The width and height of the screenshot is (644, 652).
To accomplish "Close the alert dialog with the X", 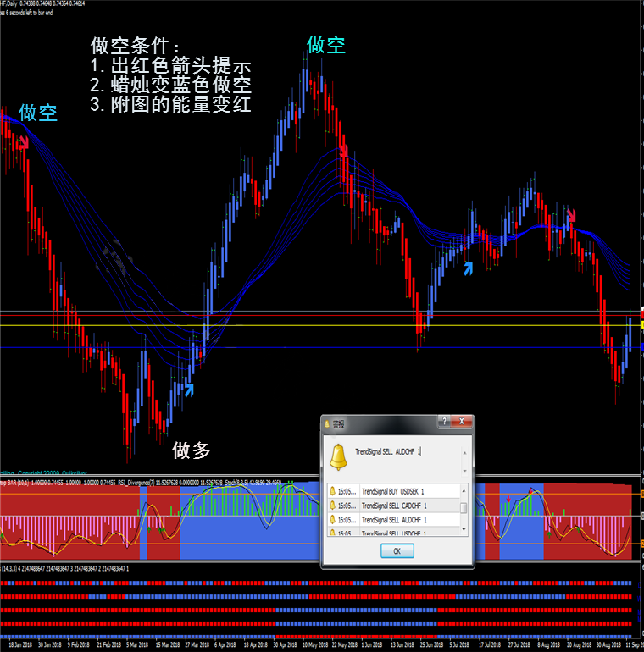I will [x=462, y=421].
